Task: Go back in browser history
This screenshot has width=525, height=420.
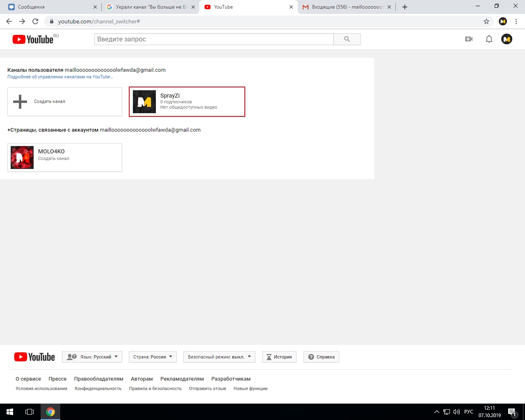Action: coord(9,21)
